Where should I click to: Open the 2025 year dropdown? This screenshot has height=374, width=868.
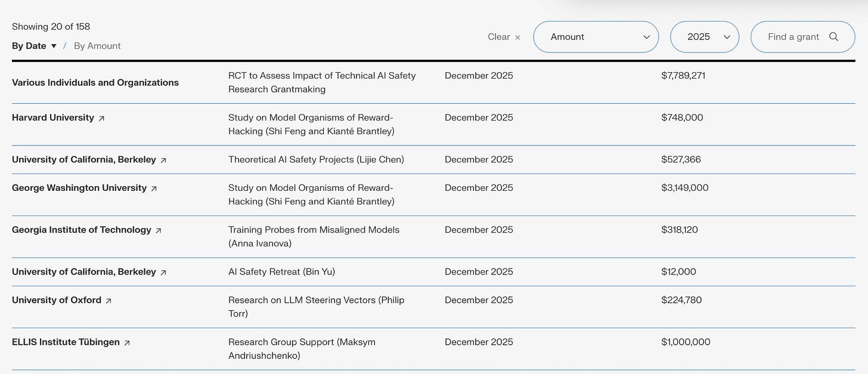pos(705,37)
